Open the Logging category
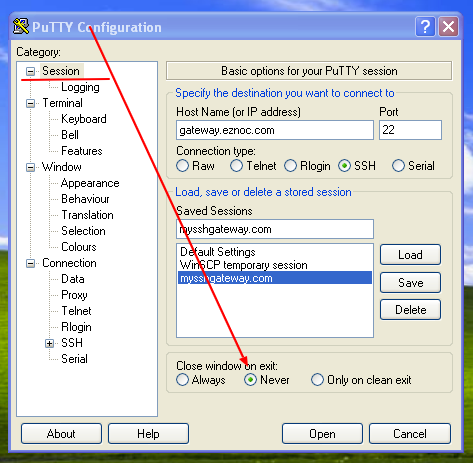The width and height of the screenshot is (473, 463). (x=80, y=87)
